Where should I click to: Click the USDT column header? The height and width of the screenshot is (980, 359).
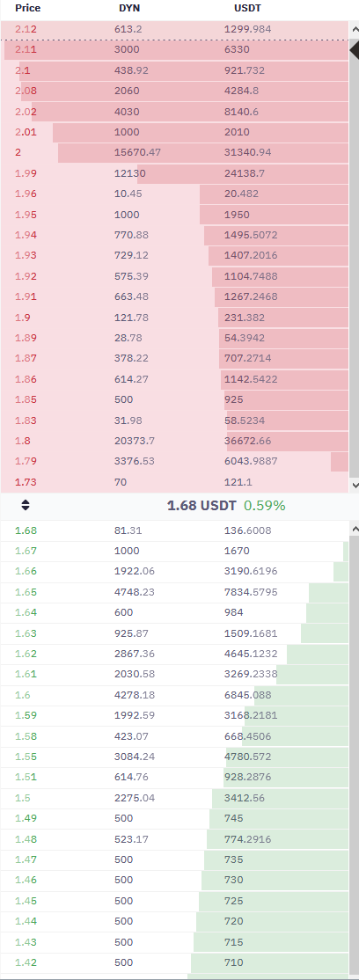(237, 9)
